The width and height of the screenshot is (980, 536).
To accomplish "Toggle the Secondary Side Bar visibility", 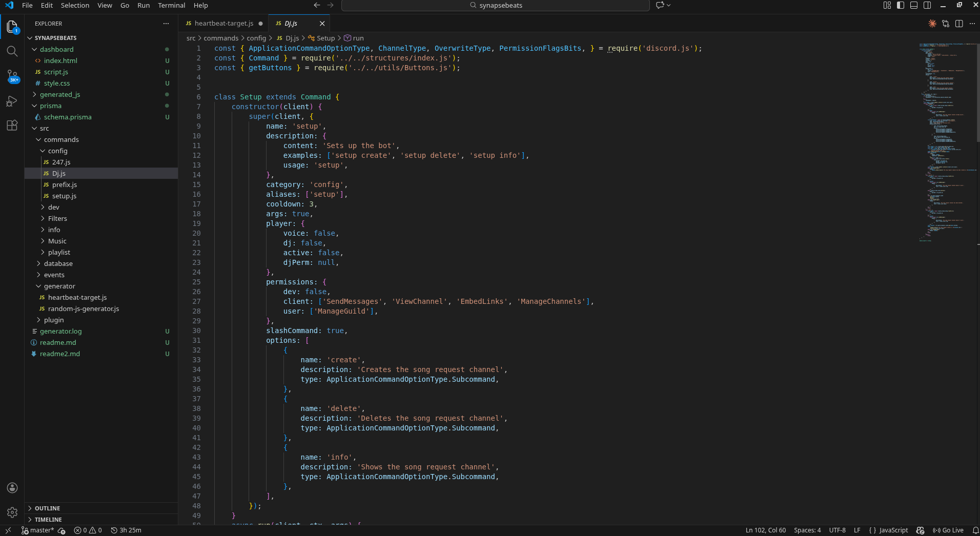I will 927,5.
